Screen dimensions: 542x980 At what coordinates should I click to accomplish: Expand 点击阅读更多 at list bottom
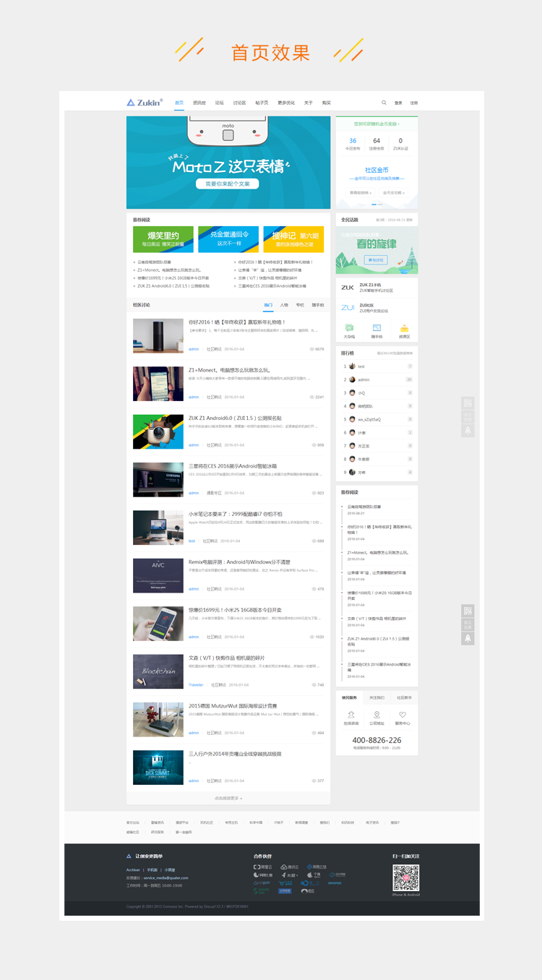click(228, 799)
